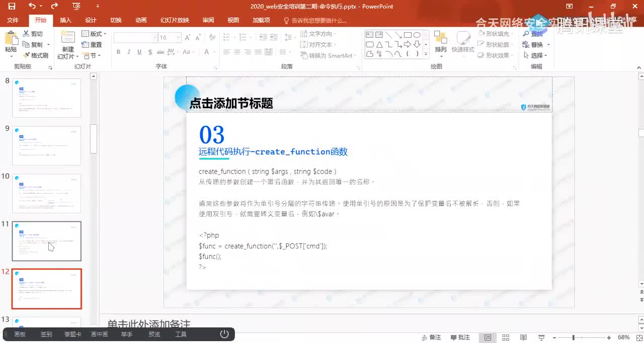
Task: Click the 告诉我您想要做什么 search field
Action: [x=315, y=20]
